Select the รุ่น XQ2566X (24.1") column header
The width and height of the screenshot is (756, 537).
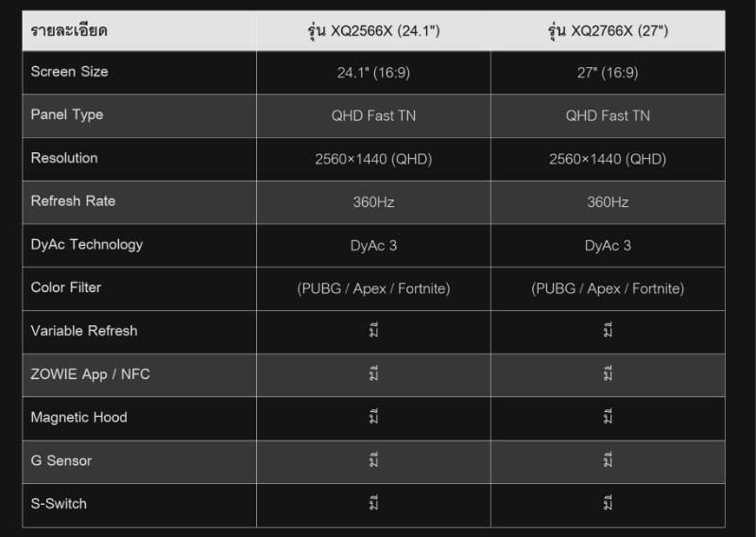point(373,31)
